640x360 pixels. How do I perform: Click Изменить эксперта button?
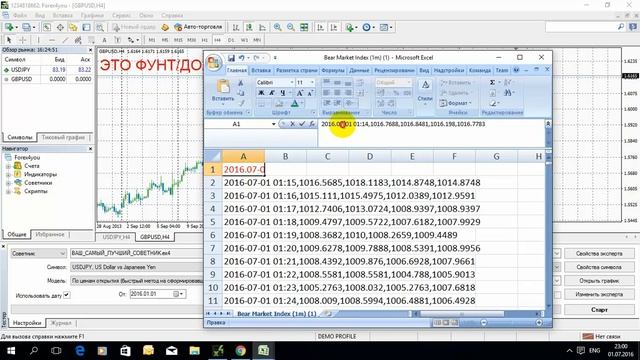(599, 294)
